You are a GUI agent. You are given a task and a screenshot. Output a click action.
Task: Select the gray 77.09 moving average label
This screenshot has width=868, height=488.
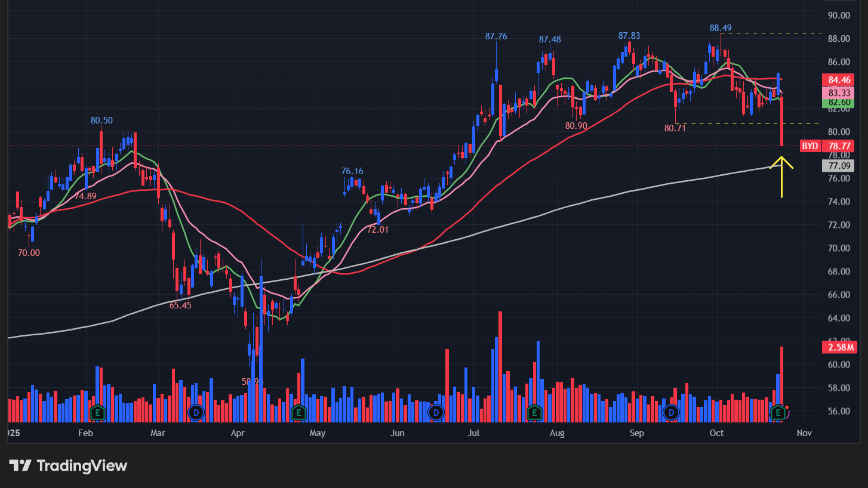pyautogui.click(x=839, y=166)
